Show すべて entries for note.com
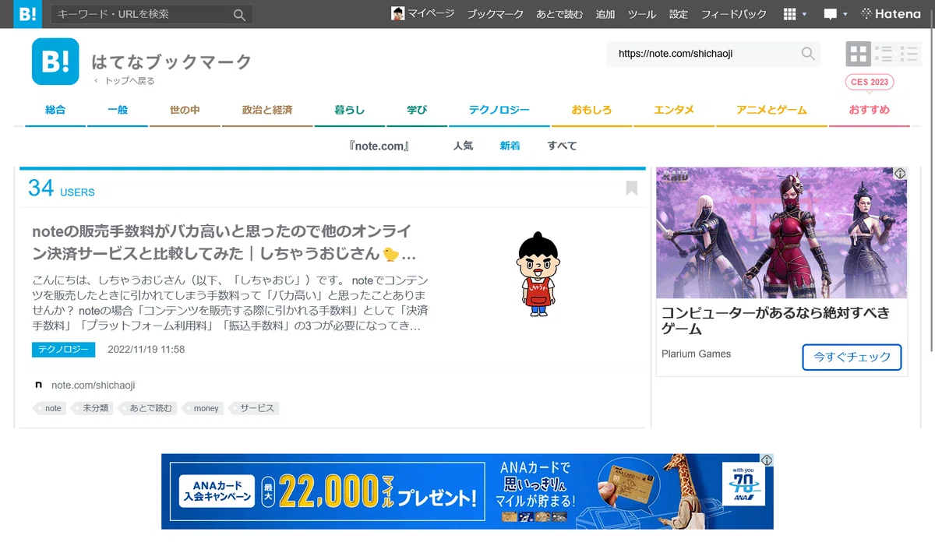This screenshot has height=560, width=935. click(562, 146)
